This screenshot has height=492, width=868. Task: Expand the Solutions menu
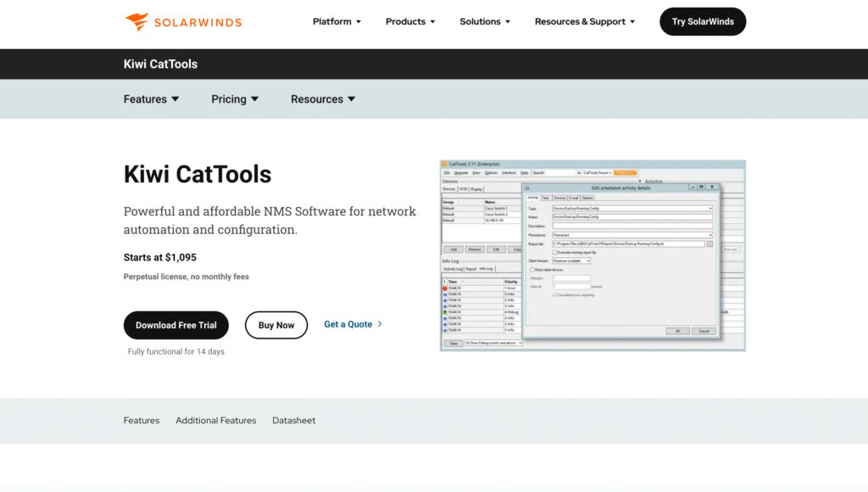coord(485,21)
